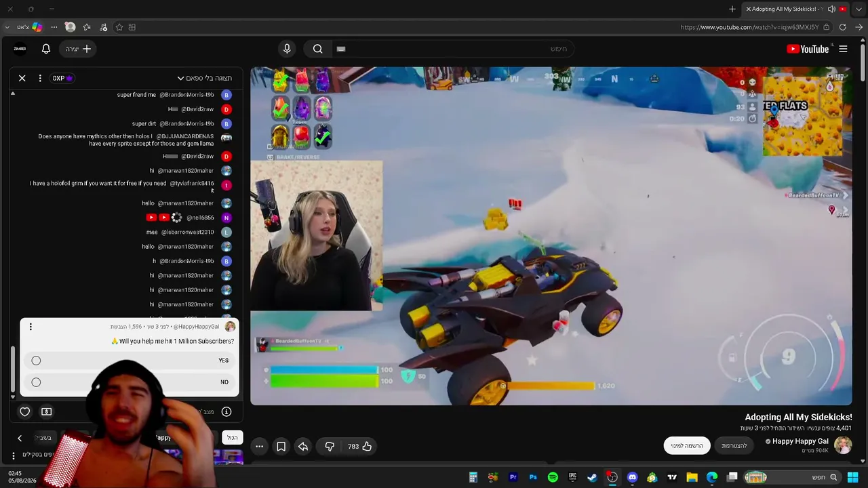This screenshot has height=488, width=868.
Task: Open YouTube notifications bell
Action: click(46, 49)
